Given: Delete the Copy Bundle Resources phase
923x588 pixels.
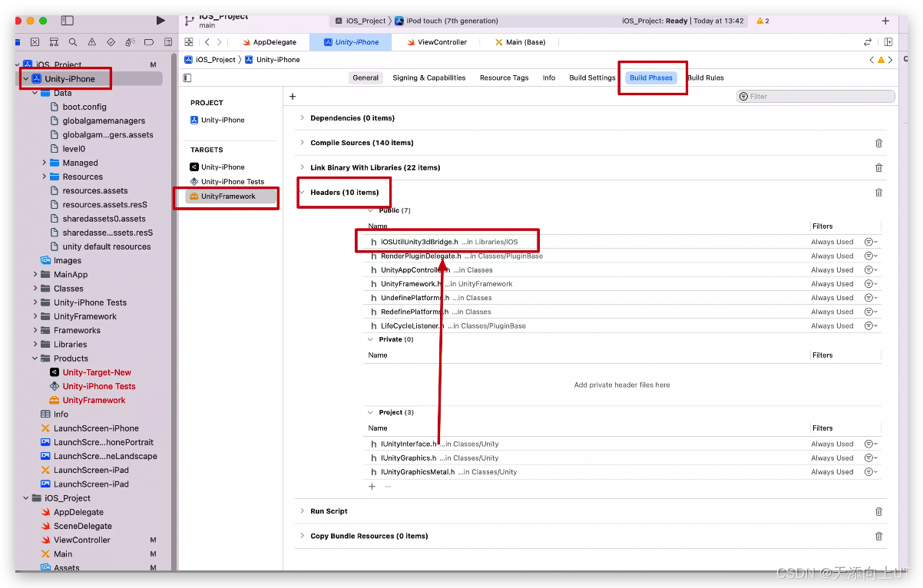Looking at the screenshot, I should 878,536.
